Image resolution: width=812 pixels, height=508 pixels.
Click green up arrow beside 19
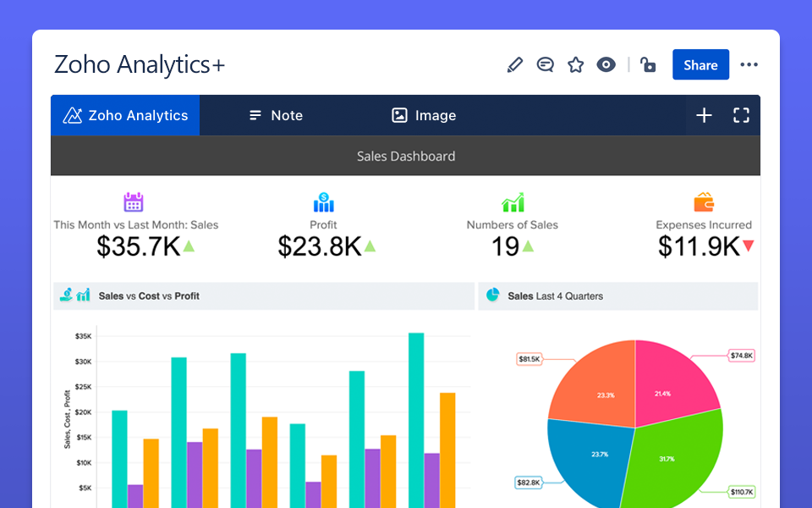point(528,246)
